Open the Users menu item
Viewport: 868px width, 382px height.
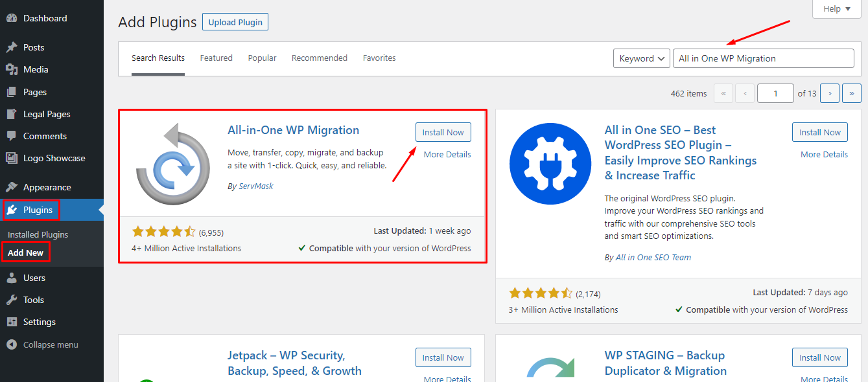pyautogui.click(x=52, y=278)
